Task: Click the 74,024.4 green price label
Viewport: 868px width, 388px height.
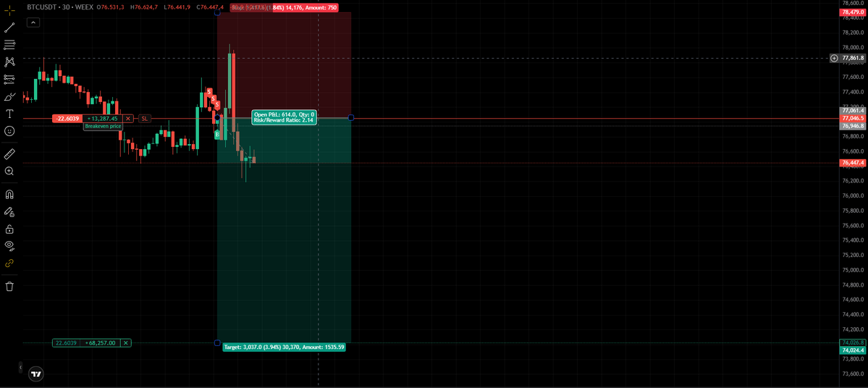Action: 853,350
